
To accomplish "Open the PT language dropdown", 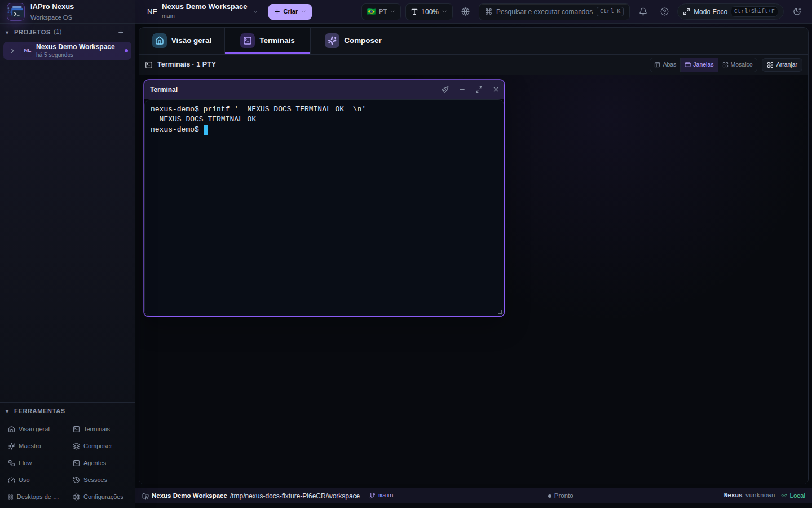I will click(x=381, y=11).
